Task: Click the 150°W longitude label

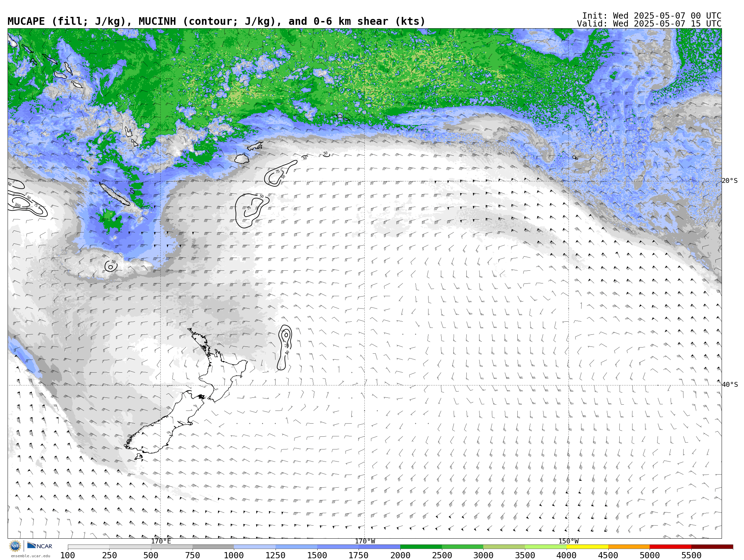Action: pos(568,541)
